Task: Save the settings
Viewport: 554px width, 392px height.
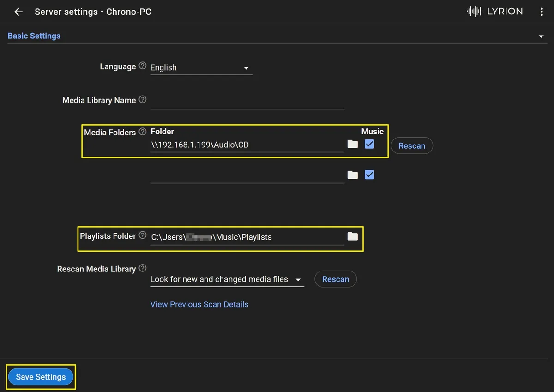Action: tap(41, 377)
